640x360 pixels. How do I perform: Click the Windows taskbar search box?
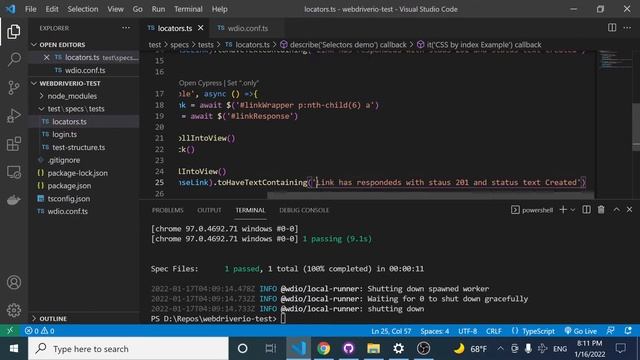[128, 349]
